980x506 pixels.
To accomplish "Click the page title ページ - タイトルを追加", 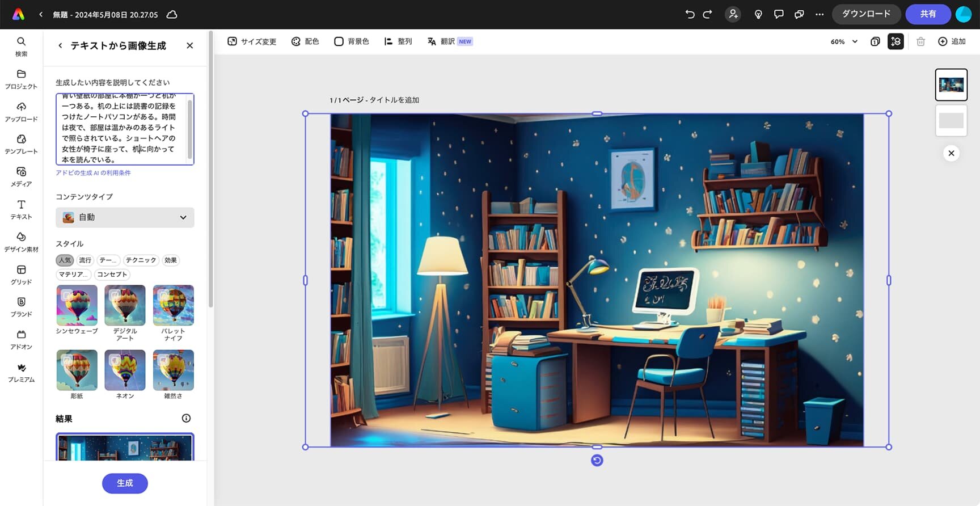I will (x=374, y=100).
